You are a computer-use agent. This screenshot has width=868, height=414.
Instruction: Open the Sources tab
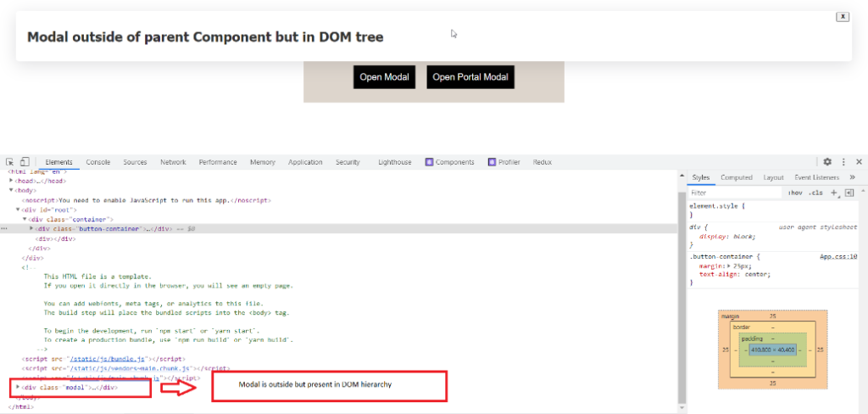coord(135,162)
